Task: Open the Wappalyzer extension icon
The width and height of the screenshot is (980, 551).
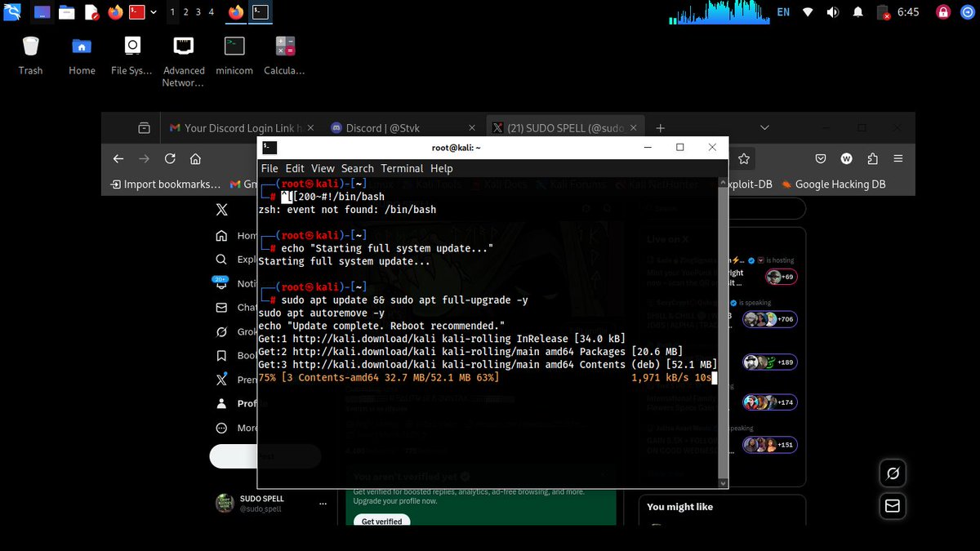Action: click(x=846, y=158)
